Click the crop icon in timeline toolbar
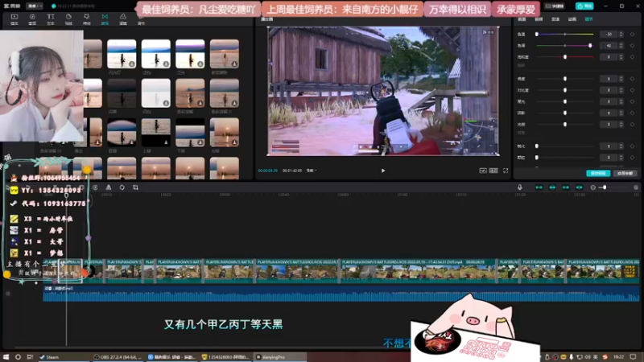Image resolution: width=644 pixels, height=362 pixels. tap(135, 187)
